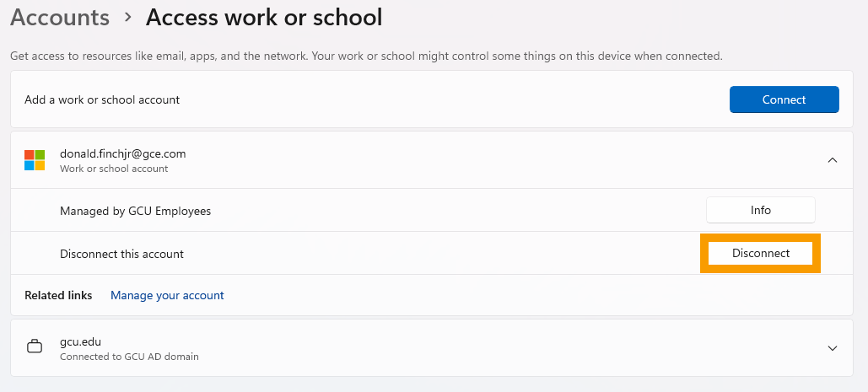This screenshot has width=868, height=392.
Task: Click the Disconnect button
Action: click(760, 253)
